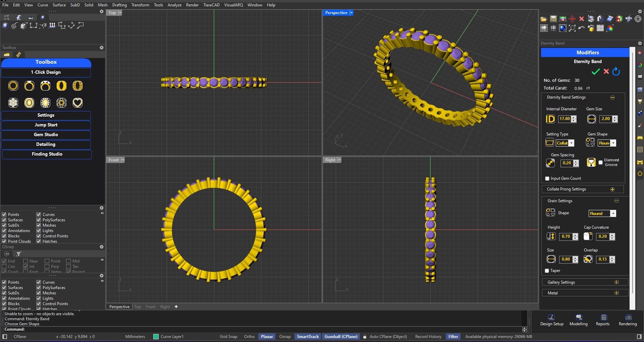Open the Finding Studio button
This screenshot has height=342, width=644.
pyautogui.click(x=47, y=154)
